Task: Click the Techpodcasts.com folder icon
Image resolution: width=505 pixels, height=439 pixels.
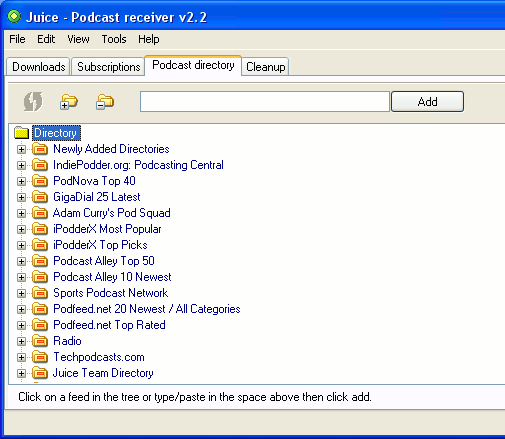Action: click(40, 357)
